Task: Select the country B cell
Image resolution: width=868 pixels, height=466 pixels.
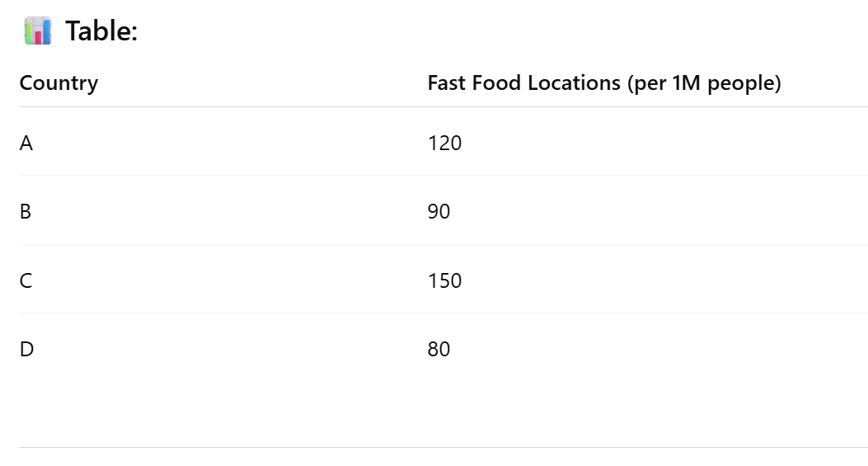Action: [x=26, y=211]
